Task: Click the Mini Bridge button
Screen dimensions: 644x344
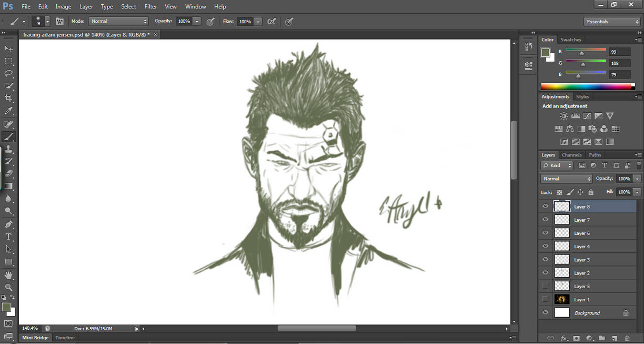Action: [35, 337]
